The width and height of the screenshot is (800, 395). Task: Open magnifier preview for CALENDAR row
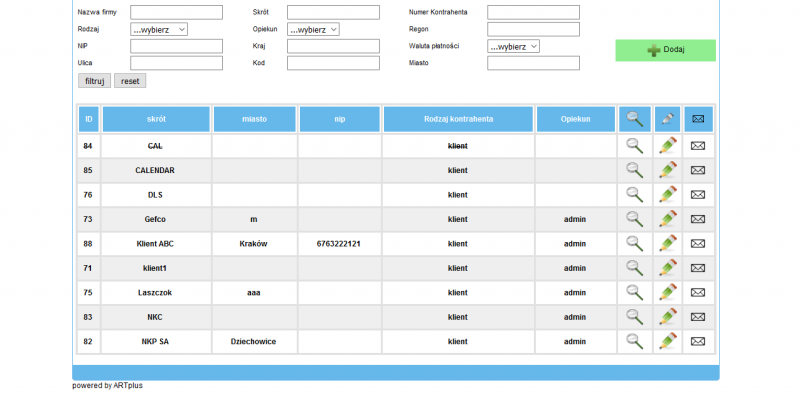[x=634, y=170]
